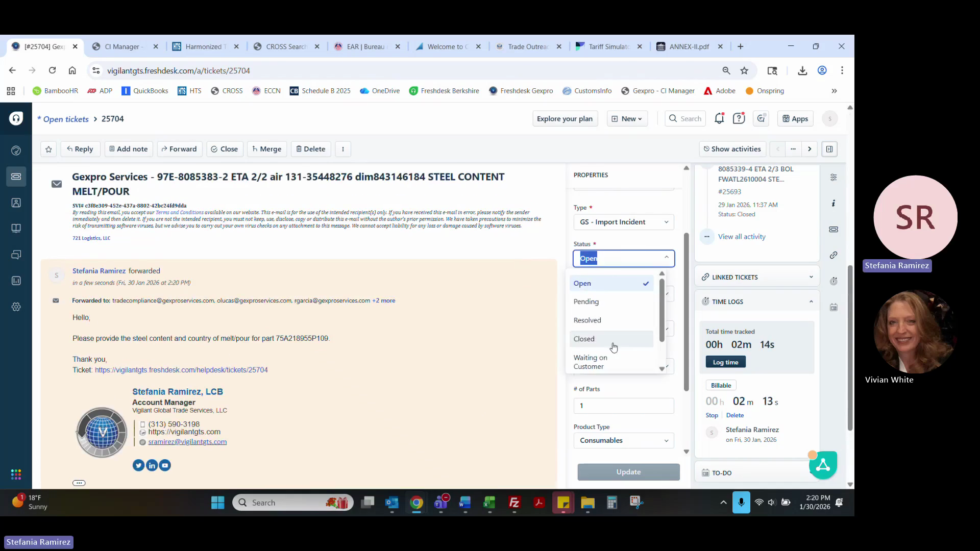Select Closed in the status list

tap(584, 339)
